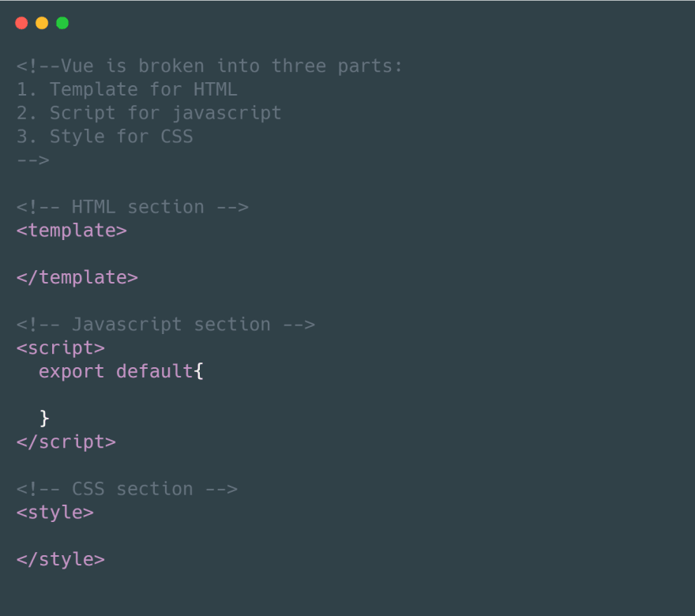
Task: Click the opening curly brace after default
Action: tap(199, 371)
